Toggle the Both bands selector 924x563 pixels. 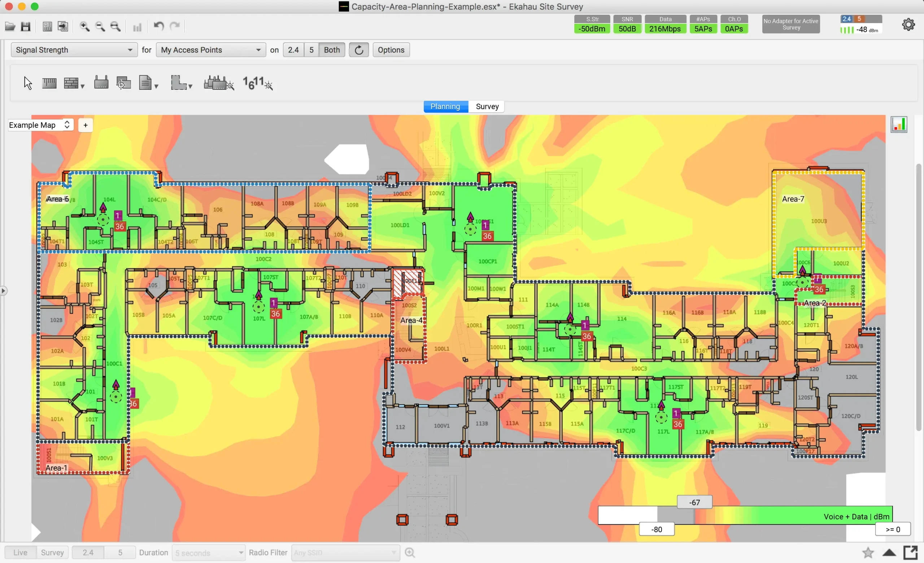click(x=332, y=49)
